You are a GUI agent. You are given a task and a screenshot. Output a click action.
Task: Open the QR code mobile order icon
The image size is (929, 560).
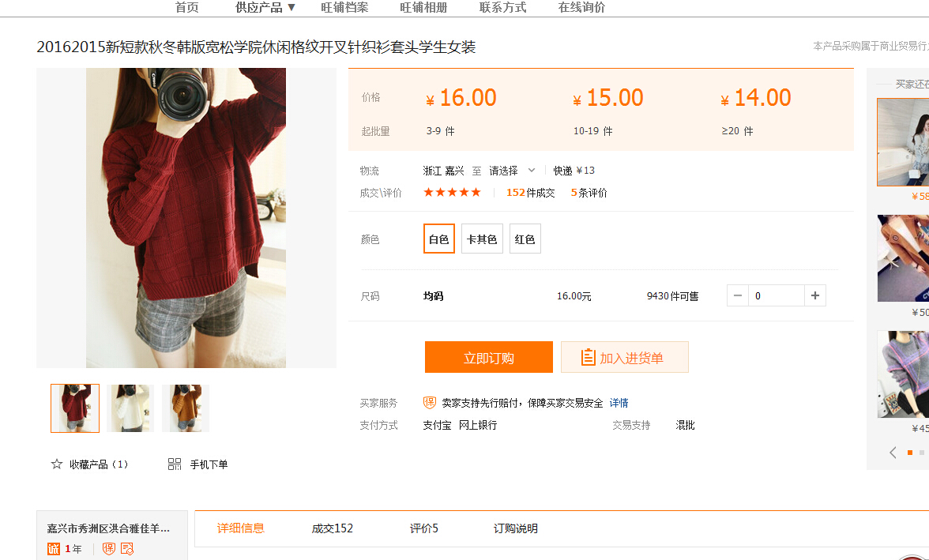[x=174, y=464]
